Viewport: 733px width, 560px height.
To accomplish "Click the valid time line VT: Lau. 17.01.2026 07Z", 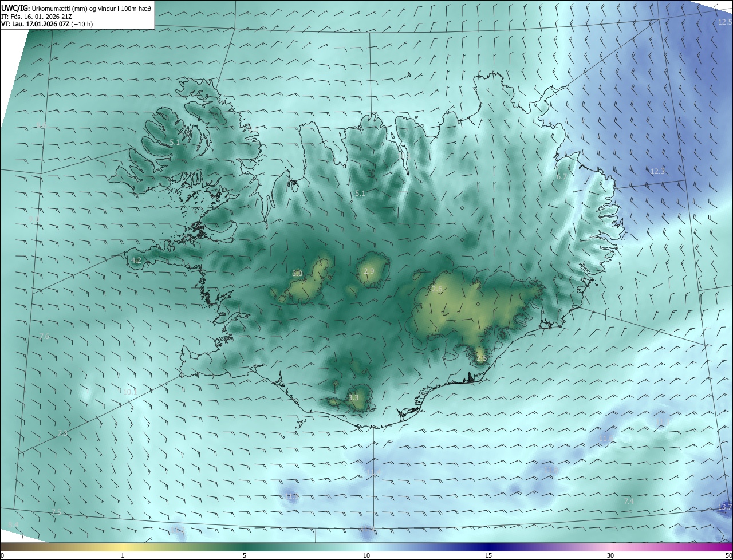I will click(x=47, y=24).
